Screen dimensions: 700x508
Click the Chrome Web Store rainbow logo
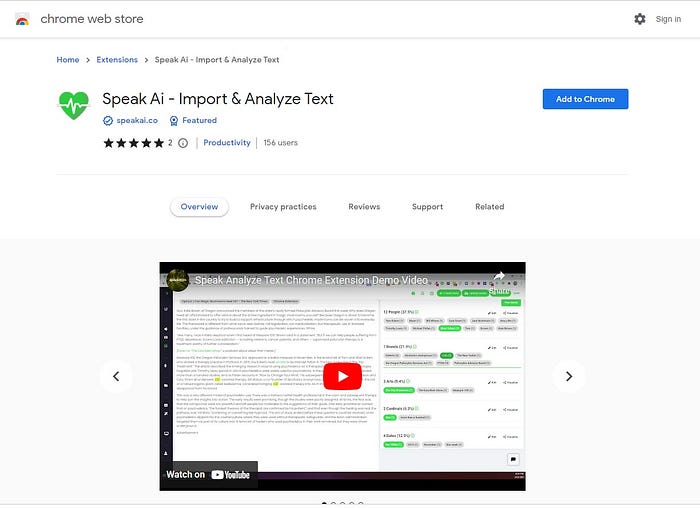22,19
